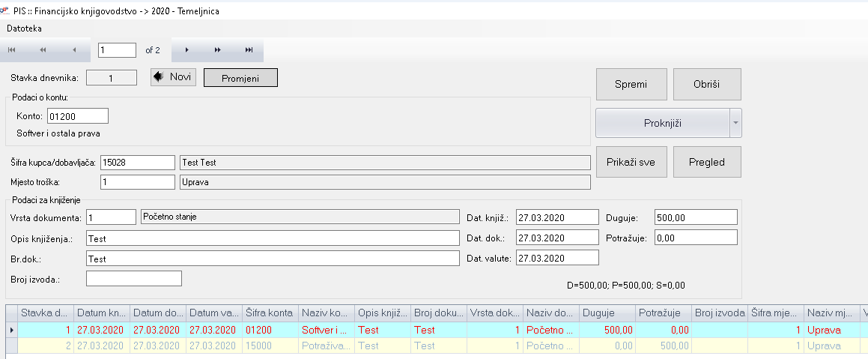
Task: Open the Proknjiži dropdown arrow
Action: pos(735,123)
